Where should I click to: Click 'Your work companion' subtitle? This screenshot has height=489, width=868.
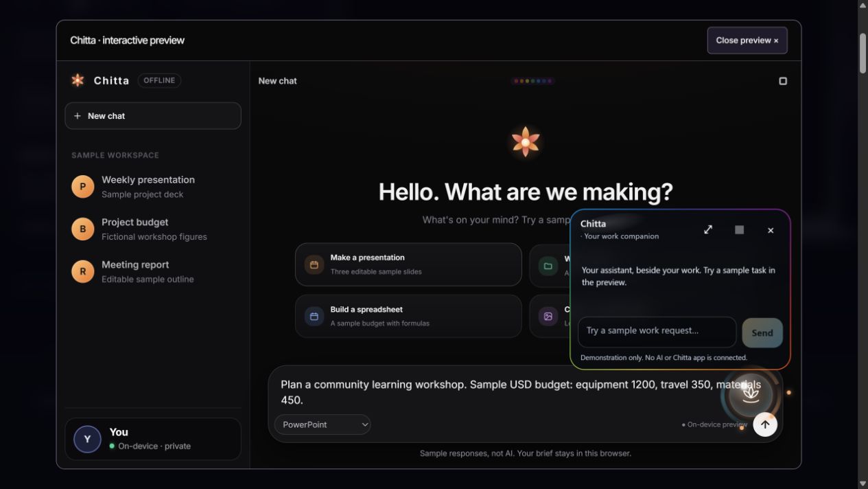[620, 236]
